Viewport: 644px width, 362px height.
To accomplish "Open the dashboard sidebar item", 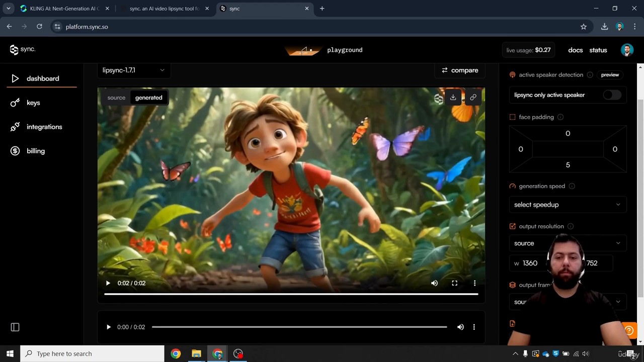I will point(42,78).
